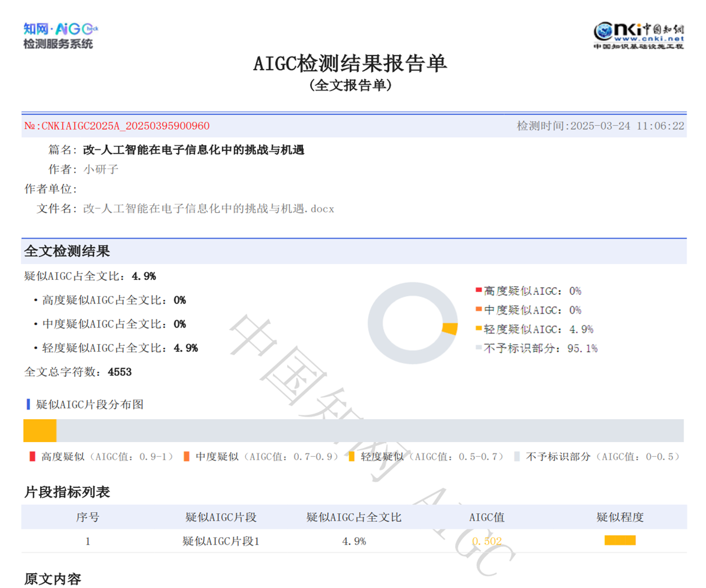Click the yellow square icon for 轻度疑似AIGC legend
The image size is (706, 588).
478,329
